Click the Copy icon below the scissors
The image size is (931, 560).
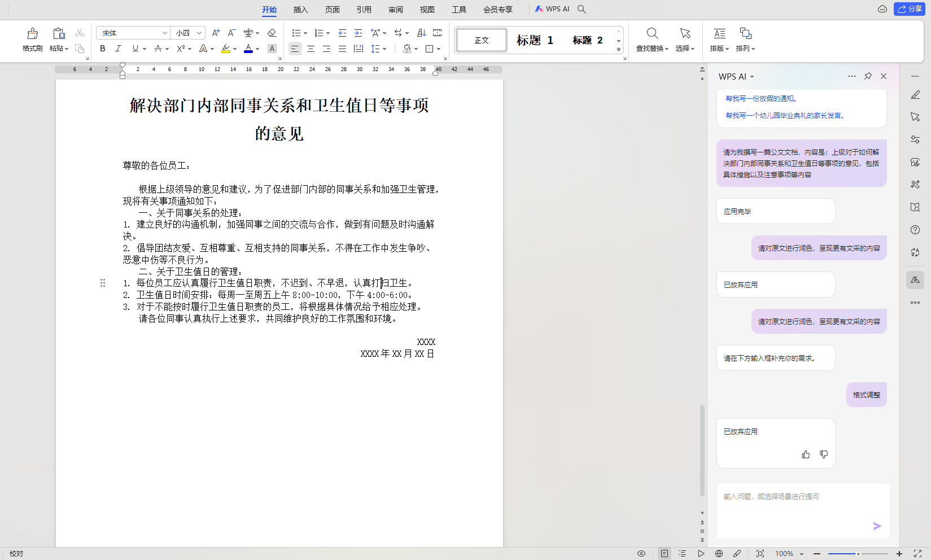point(80,49)
